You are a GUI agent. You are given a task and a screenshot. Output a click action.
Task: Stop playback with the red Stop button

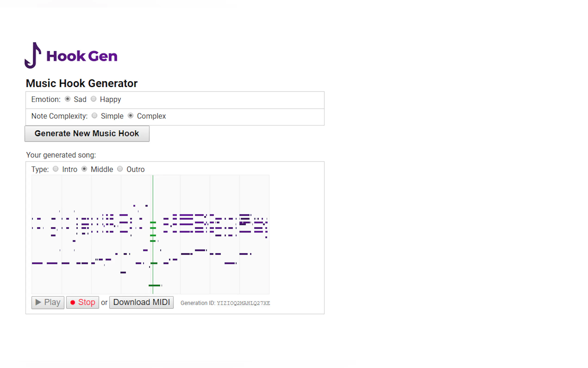click(x=82, y=302)
